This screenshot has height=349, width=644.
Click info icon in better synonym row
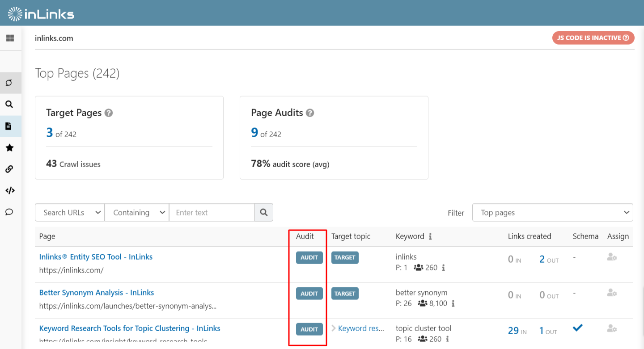tap(453, 303)
